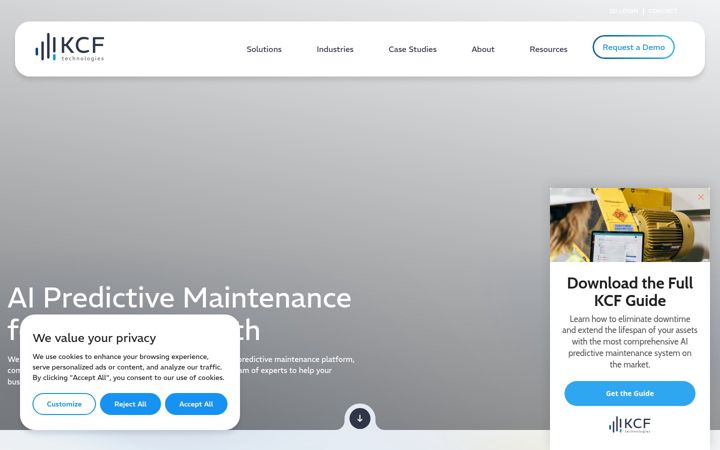
Task: Open the Resources menu
Action: pyautogui.click(x=548, y=49)
